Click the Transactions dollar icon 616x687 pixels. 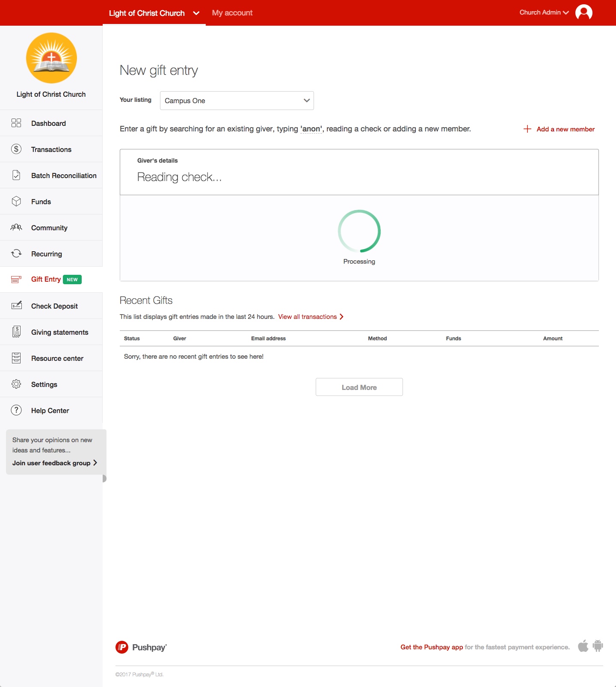pyautogui.click(x=16, y=149)
